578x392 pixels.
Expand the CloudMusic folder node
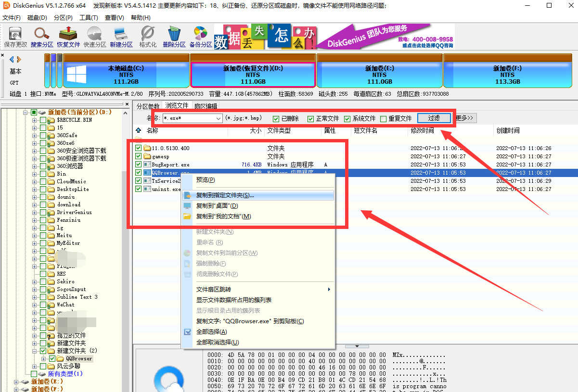click(35, 181)
